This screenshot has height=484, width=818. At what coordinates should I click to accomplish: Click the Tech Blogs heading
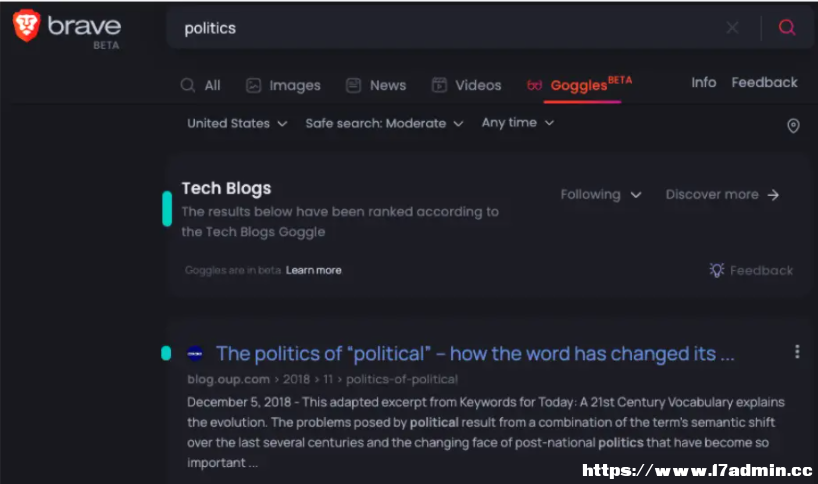coord(226,188)
